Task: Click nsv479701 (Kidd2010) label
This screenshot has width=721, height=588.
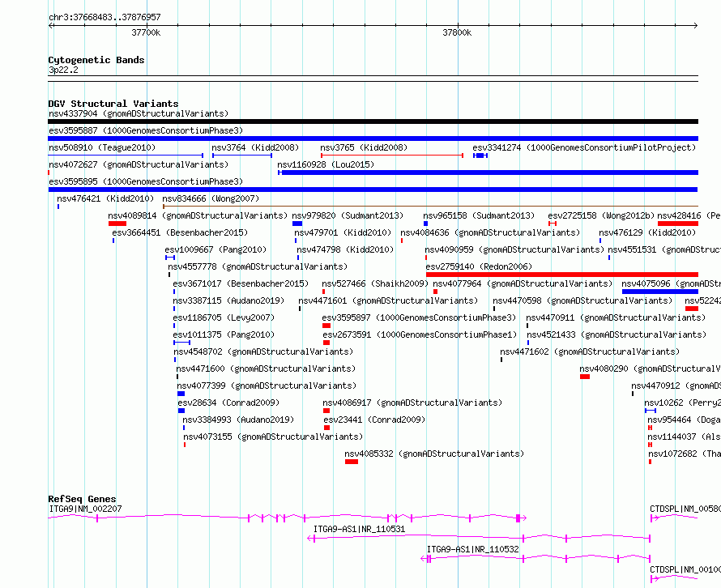Action: (343, 232)
